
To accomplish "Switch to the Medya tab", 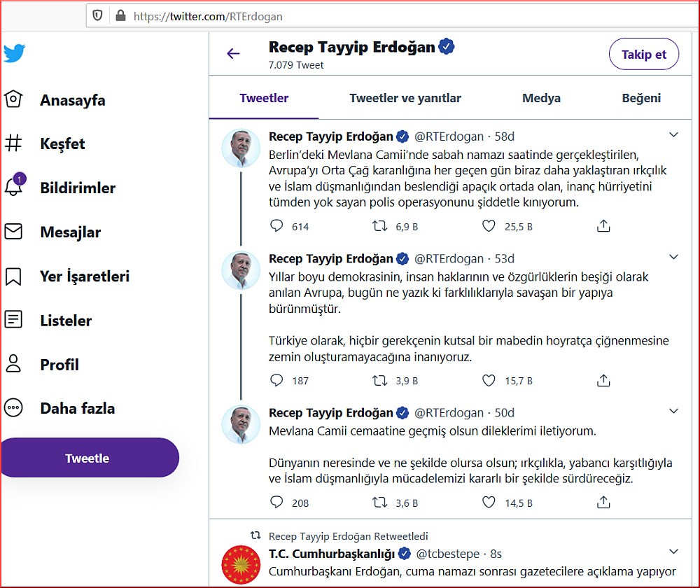I will coord(541,98).
